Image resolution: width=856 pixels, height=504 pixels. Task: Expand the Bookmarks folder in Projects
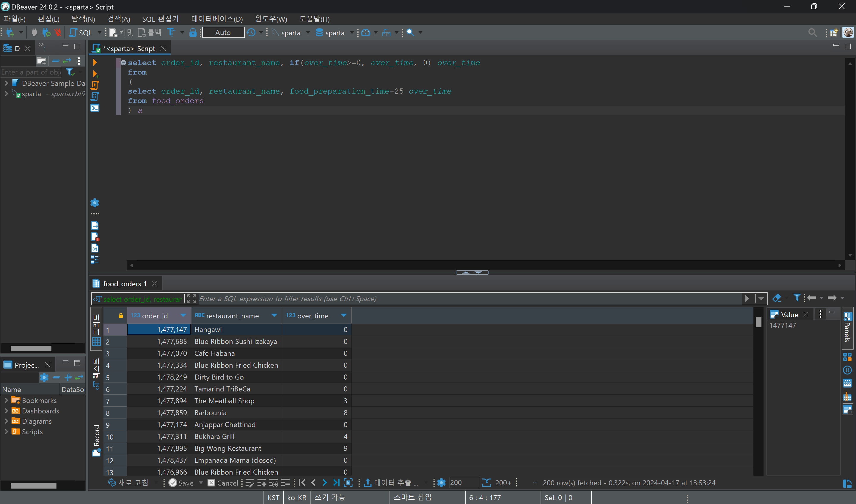coord(6,400)
